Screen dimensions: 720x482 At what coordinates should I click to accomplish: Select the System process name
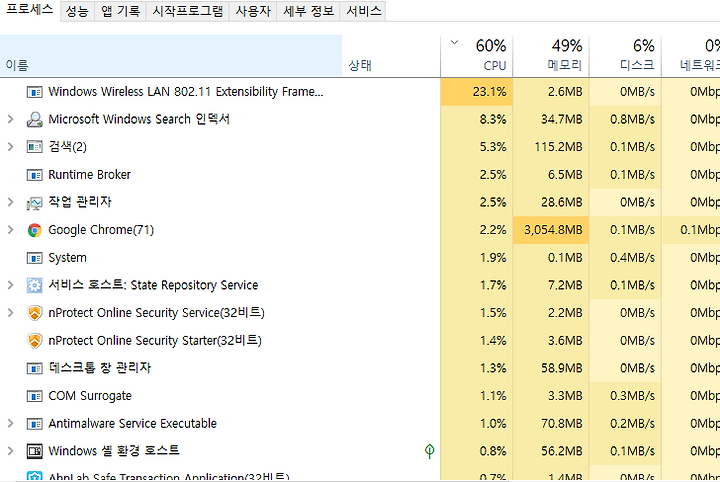click(68, 258)
